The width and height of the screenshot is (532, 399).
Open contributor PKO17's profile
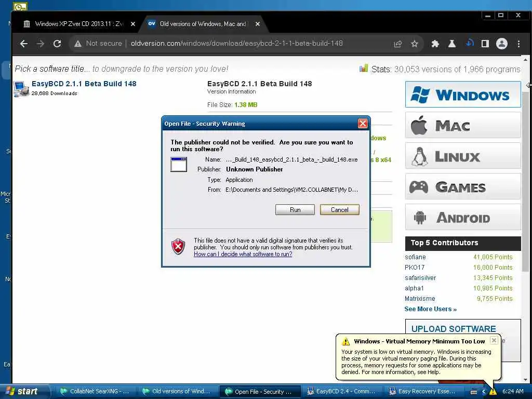click(414, 268)
